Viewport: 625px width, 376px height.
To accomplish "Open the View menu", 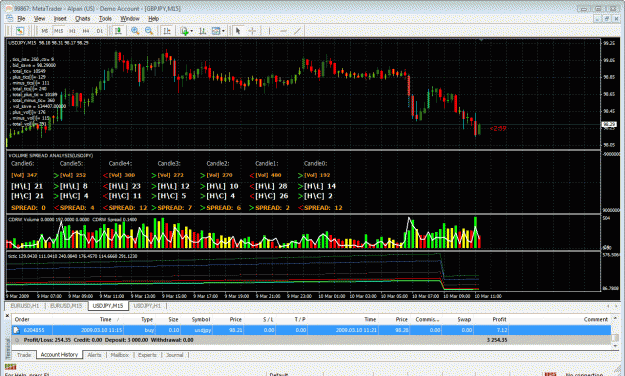I will (x=39, y=19).
